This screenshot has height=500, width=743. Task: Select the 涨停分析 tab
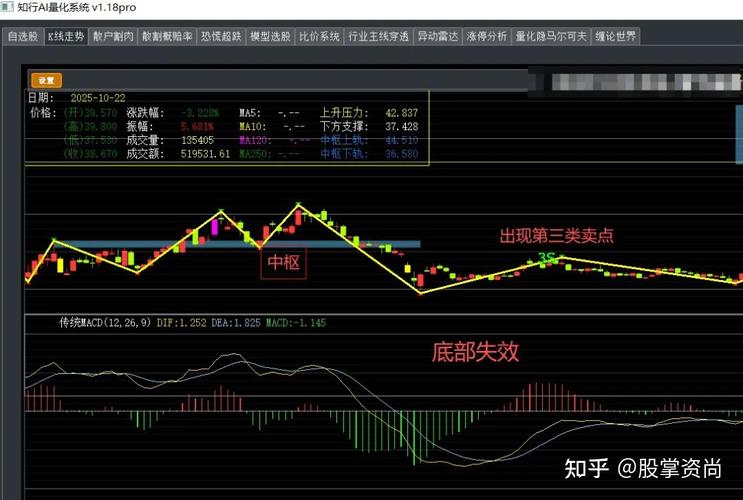[x=487, y=36]
